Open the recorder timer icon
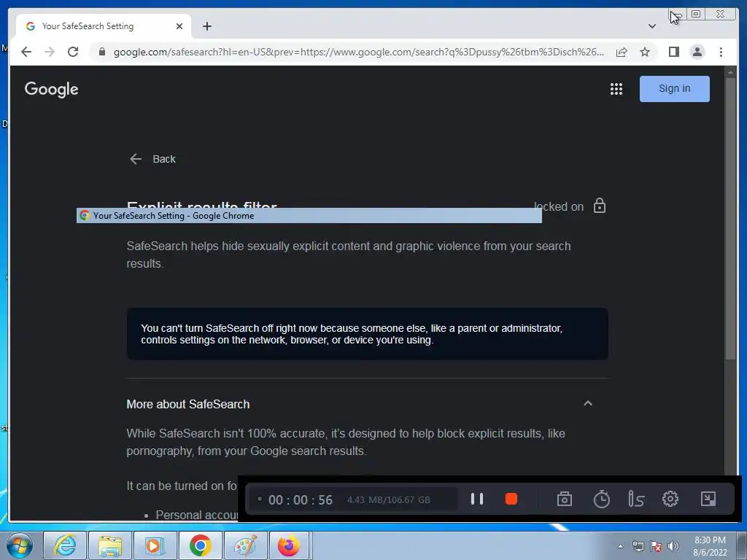The image size is (747, 560). [601, 499]
